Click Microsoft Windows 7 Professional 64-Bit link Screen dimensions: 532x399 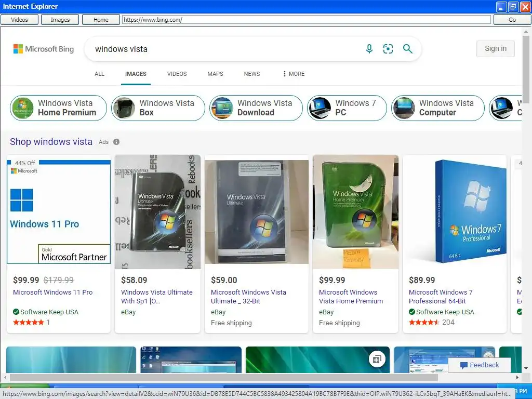(x=441, y=297)
